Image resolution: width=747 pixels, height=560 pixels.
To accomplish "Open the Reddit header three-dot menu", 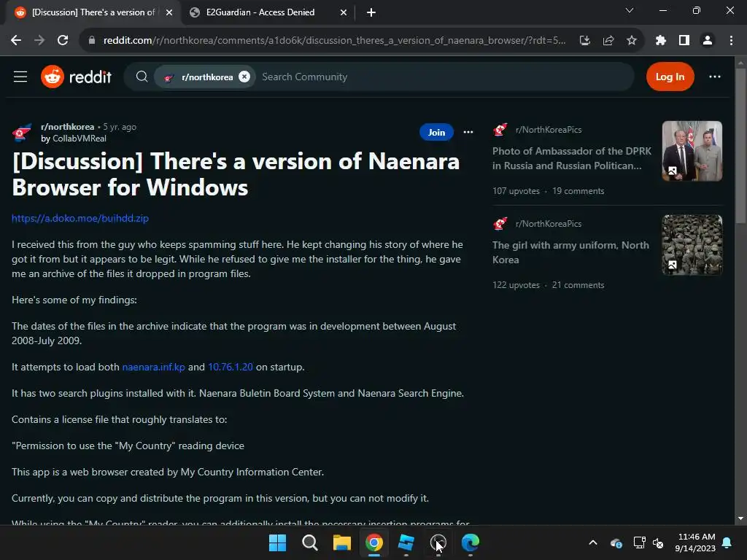I will (715, 77).
